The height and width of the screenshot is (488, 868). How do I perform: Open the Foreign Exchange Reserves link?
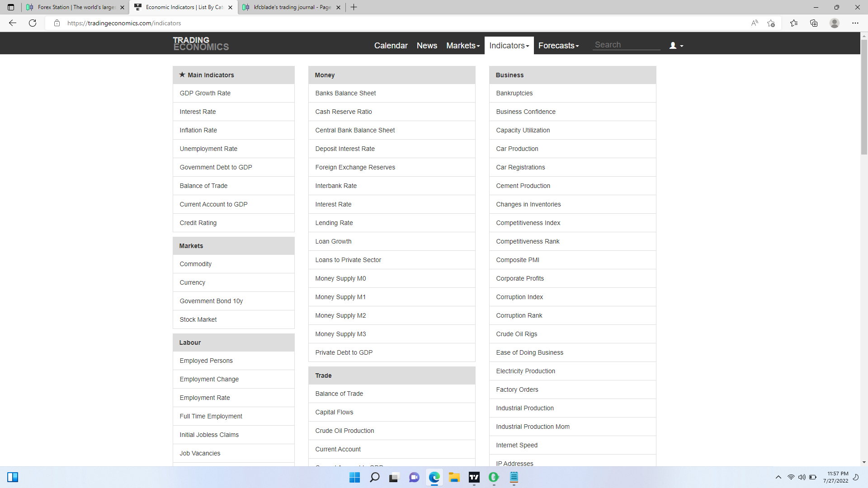pyautogui.click(x=355, y=167)
